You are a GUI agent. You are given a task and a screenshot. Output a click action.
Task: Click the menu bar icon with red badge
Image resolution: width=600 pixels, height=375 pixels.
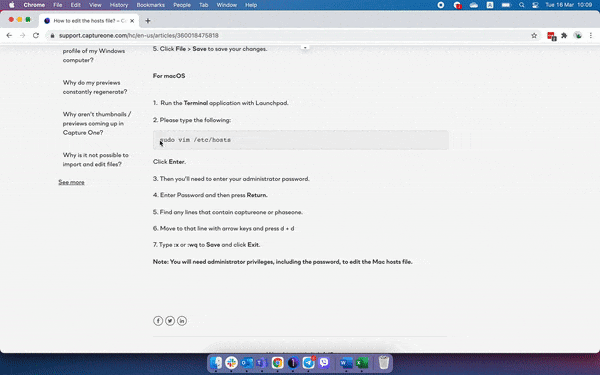(457, 5)
